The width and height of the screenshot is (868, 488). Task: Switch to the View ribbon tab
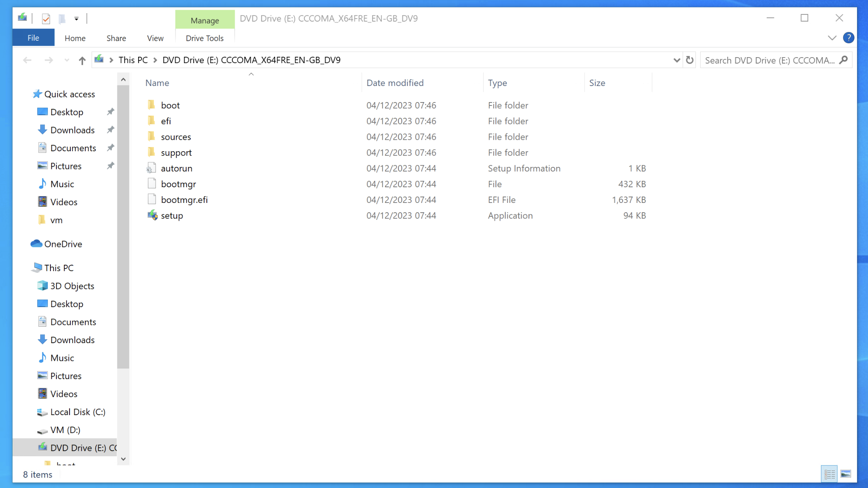pyautogui.click(x=154, y=38)
